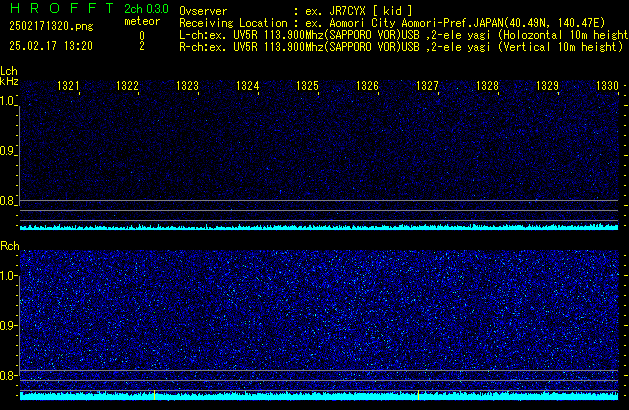Click the Ovserver line with JR7CYX

click(296, 11)
